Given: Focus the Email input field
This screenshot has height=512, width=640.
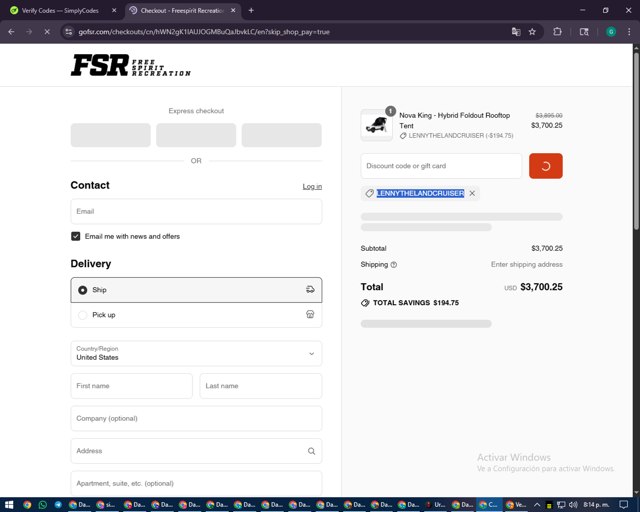Looking at the screenshot, I should [196, 211].
